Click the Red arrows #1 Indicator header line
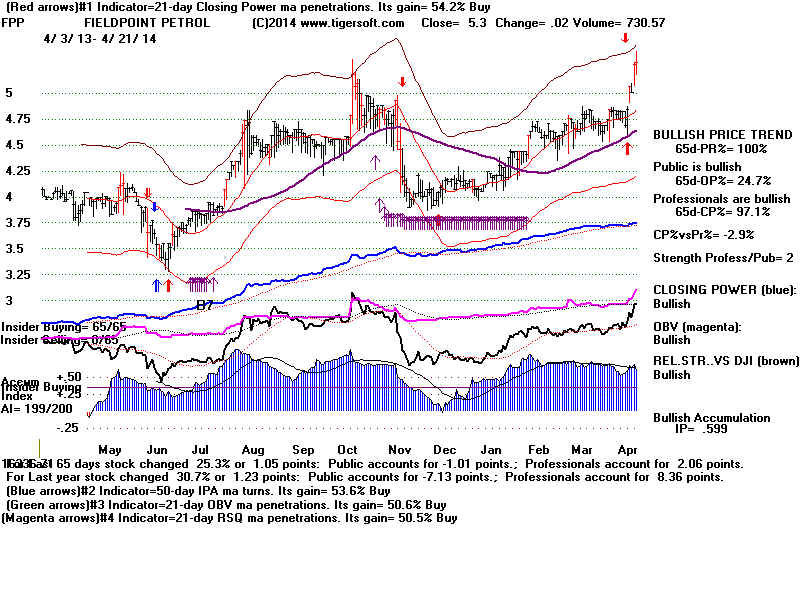The height and width of the screenshot is (600, 800). pyautogui.click(x=248, y=7)
